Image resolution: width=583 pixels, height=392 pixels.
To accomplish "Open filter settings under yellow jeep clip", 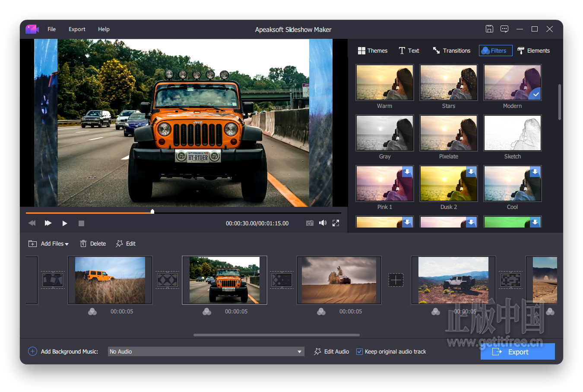I will coord(92,312).
